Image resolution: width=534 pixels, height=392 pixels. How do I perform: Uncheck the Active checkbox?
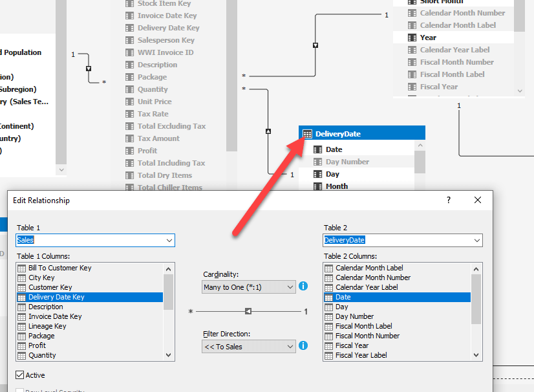pos(20,375)
